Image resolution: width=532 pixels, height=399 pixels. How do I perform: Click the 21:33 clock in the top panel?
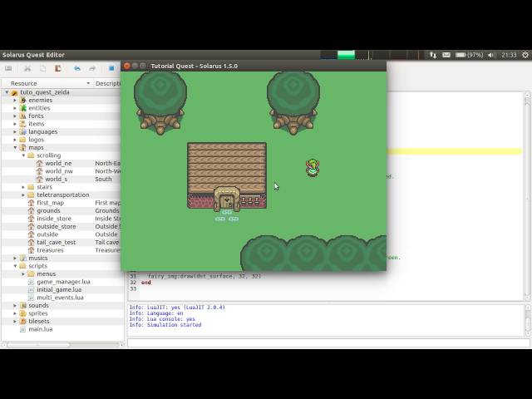509,55
